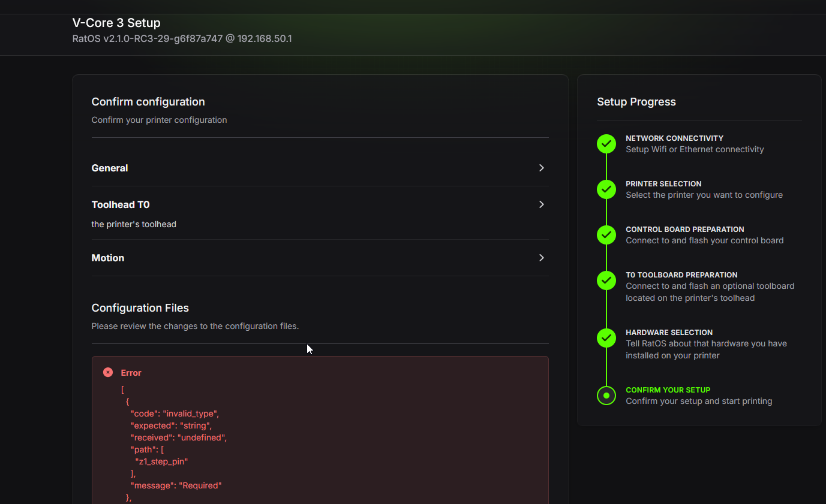826x504 pixels.
Task: Click the "expected": "string" error line
Action: click(x=171, y=425)
